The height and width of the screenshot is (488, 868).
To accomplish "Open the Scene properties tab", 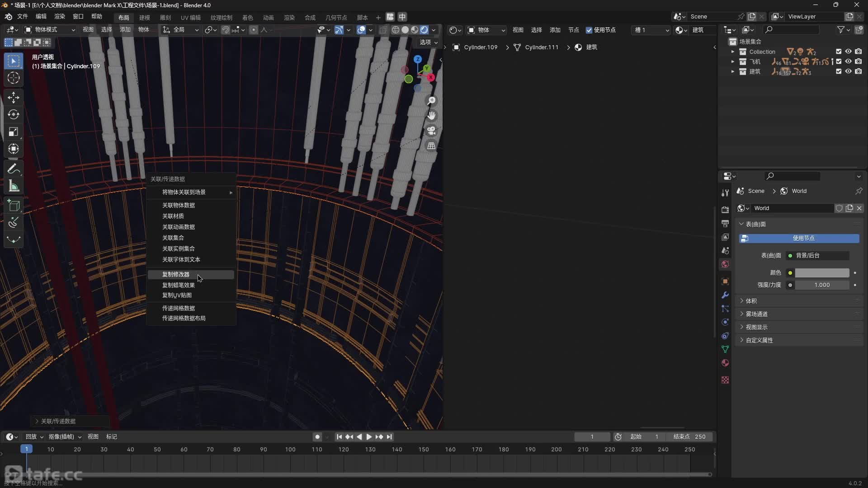I will (x=725, y=251).
